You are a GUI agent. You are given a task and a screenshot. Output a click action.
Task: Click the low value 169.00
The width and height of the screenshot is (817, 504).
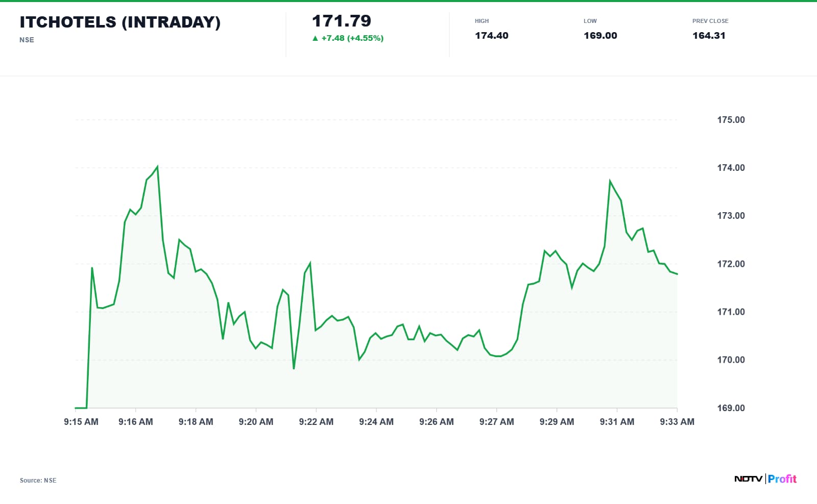coord(600,36)
